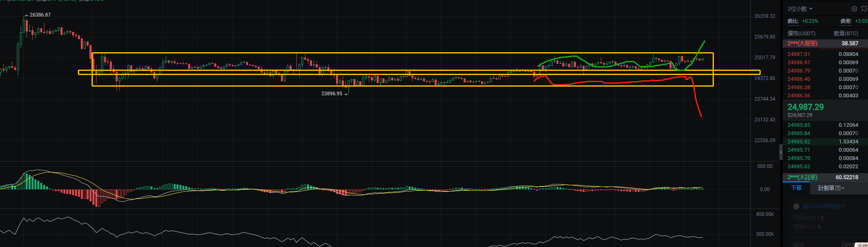The image size is (868, 247).
Task: Click the 23896.95 low price marker
Action: click(x=332, y=94)
